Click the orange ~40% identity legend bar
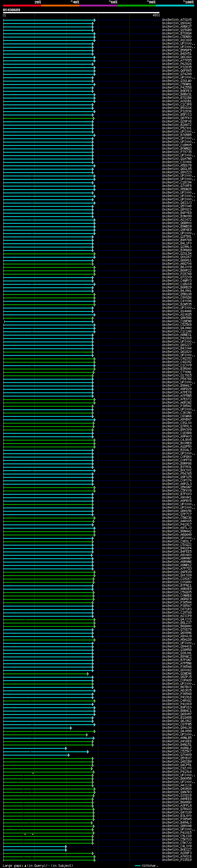197x868 pixels. [x=60, y=6]
